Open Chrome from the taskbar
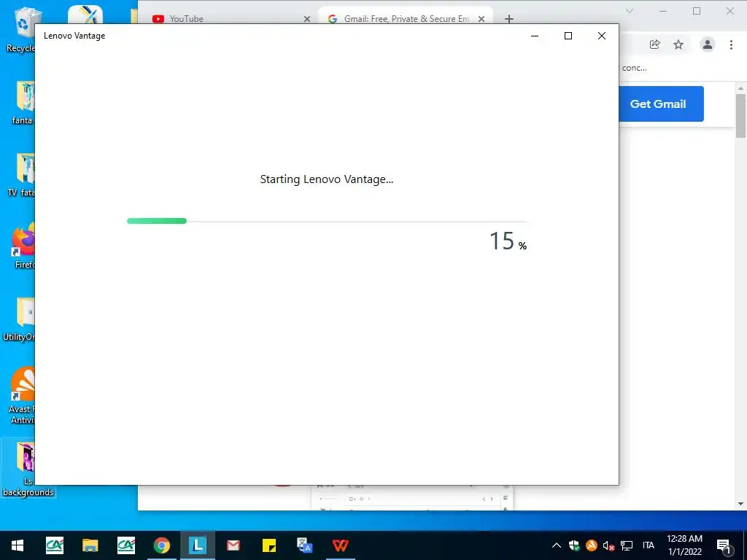The image size is (747, 560). pos(161,545)
